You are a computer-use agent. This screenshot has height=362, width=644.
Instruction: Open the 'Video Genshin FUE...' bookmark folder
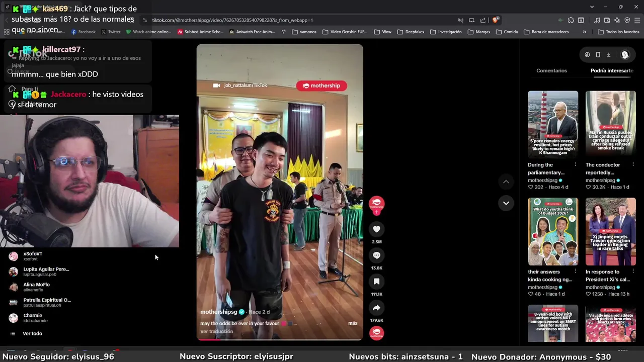click(345, 32)
